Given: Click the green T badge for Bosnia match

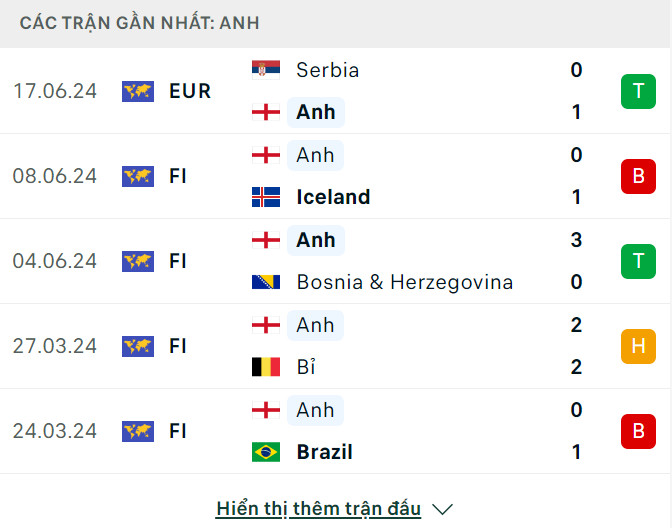Looking at the screenshot, I should point(637,261).
